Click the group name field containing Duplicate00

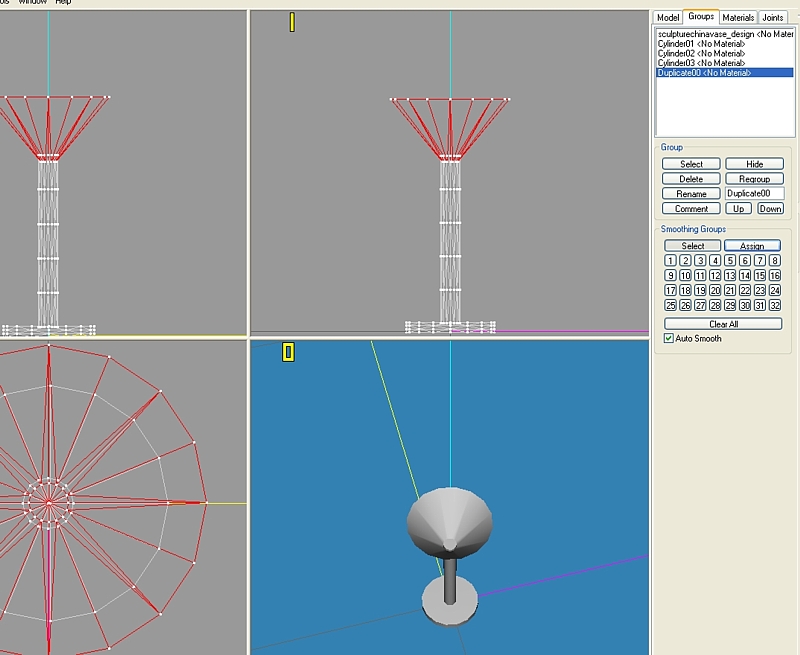754,194
